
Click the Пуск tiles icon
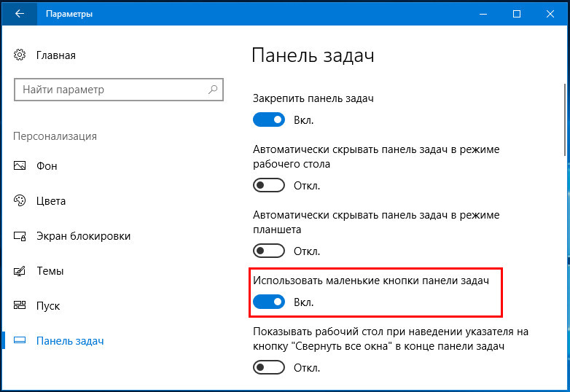[x=20, y=305]
